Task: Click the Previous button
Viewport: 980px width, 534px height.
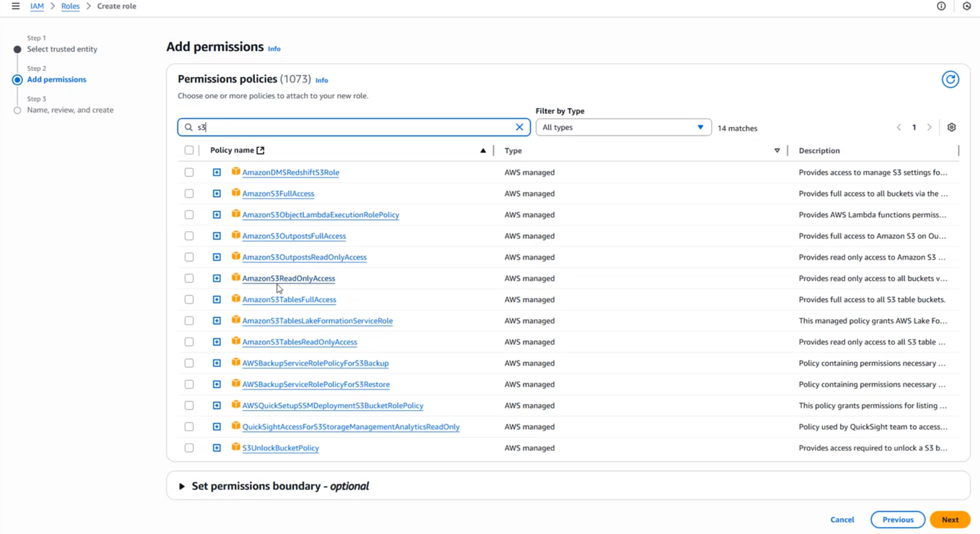Action: (x=898, y=519)
